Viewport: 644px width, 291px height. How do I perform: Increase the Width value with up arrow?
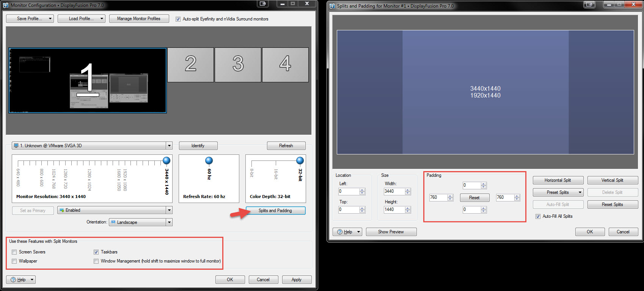(408, 190)
